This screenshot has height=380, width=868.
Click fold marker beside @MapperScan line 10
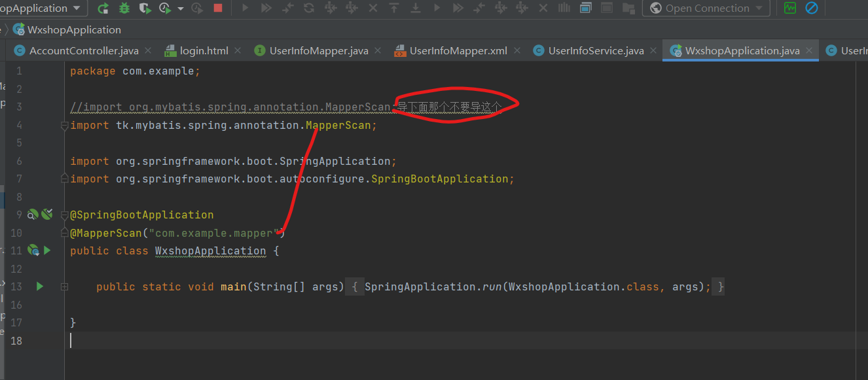coord(65,232)
